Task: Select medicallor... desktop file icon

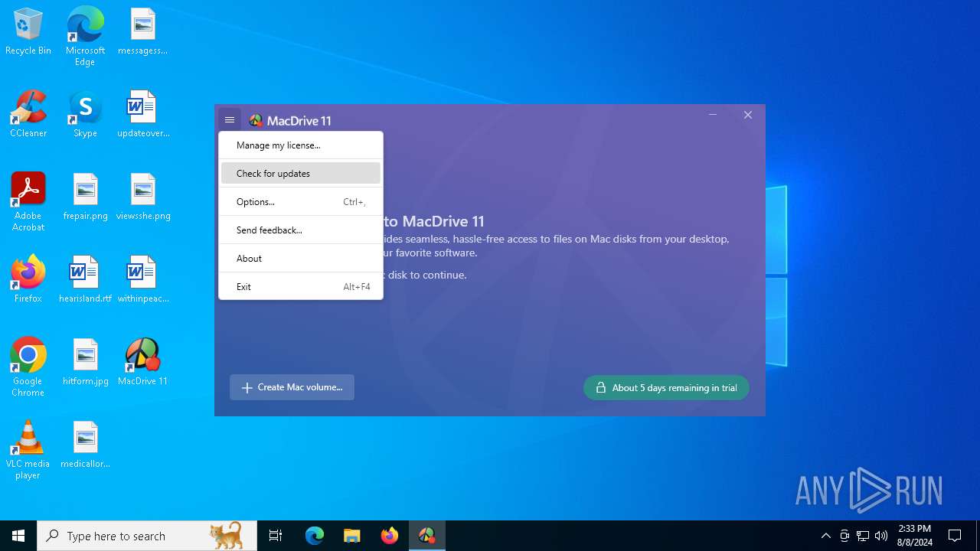Action: pyautogui.click(x=85, y=445)
